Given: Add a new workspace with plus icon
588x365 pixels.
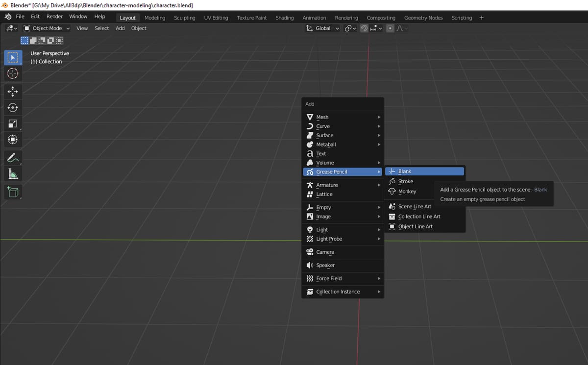Looking at the screenshot, I should click(482, 18).
